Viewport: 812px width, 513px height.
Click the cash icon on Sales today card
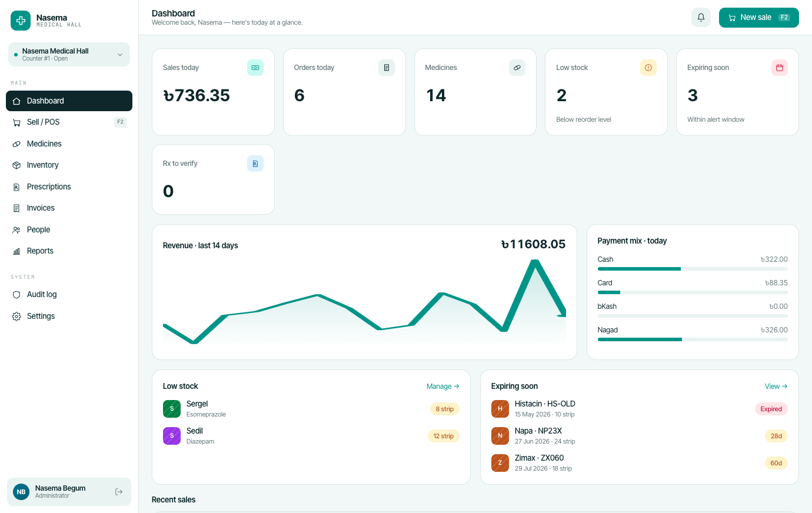255,68
